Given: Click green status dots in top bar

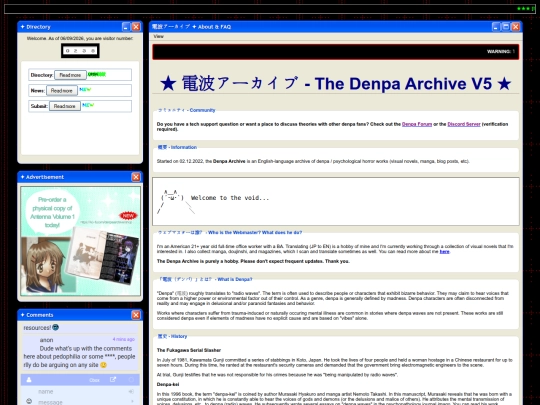Looking at the screenshot, I should (524, 9).
